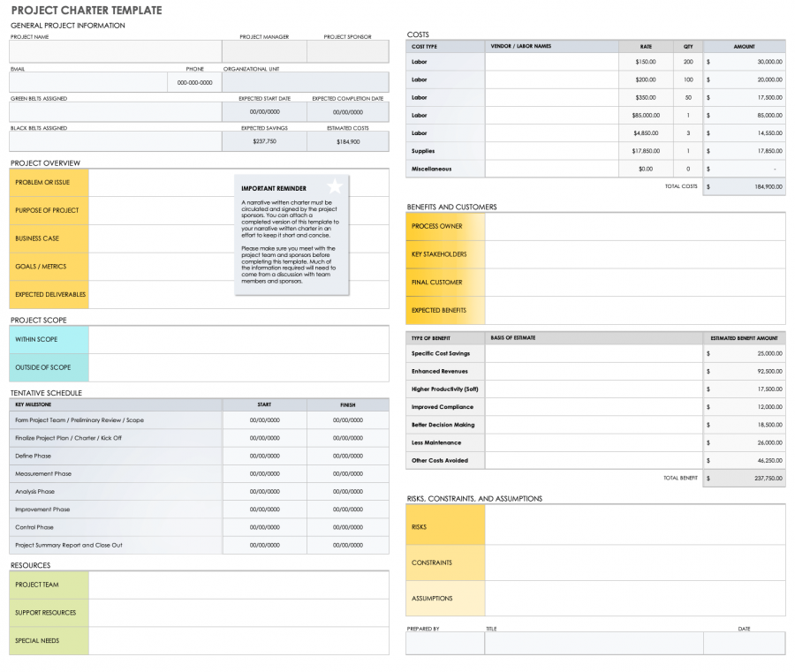Click the star icon on Important Reminder
Image resolution: width=795 pixels, height=672 pixels.
[333, 185]
